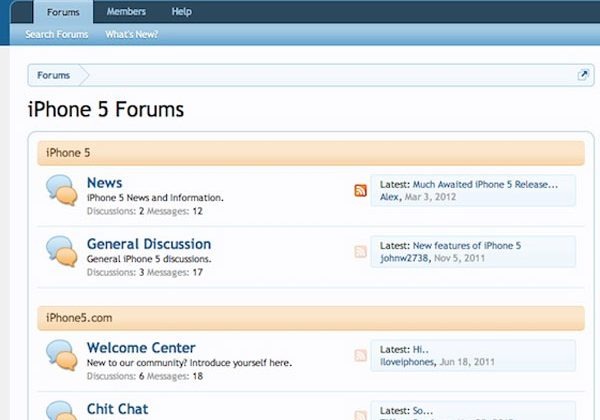The height and width of the screenshot is (420, 600).
Task: Click the iPhone 5 Forums page heading
Action: pos(106,109)
